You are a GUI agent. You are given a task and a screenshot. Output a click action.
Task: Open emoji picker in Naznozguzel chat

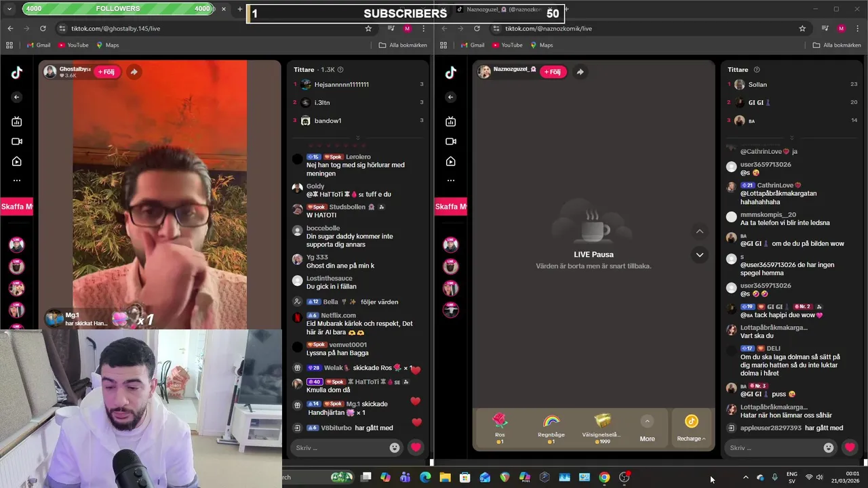(x=829, y=447)
